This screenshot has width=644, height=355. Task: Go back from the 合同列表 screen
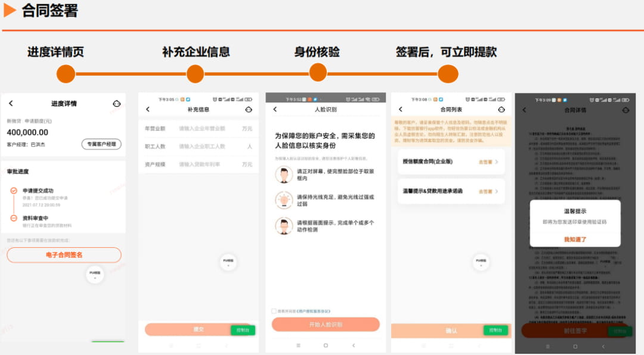coord(401,110)
